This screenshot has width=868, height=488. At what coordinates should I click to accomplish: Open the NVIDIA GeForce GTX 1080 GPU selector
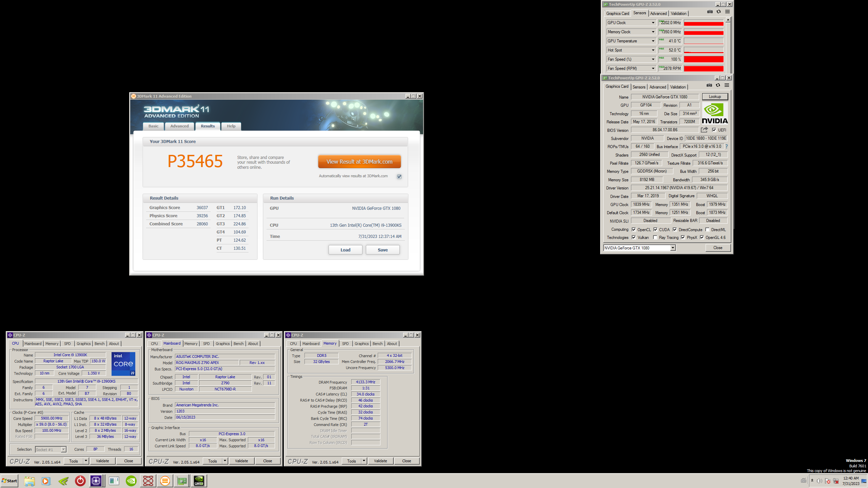tap(639, 248)
